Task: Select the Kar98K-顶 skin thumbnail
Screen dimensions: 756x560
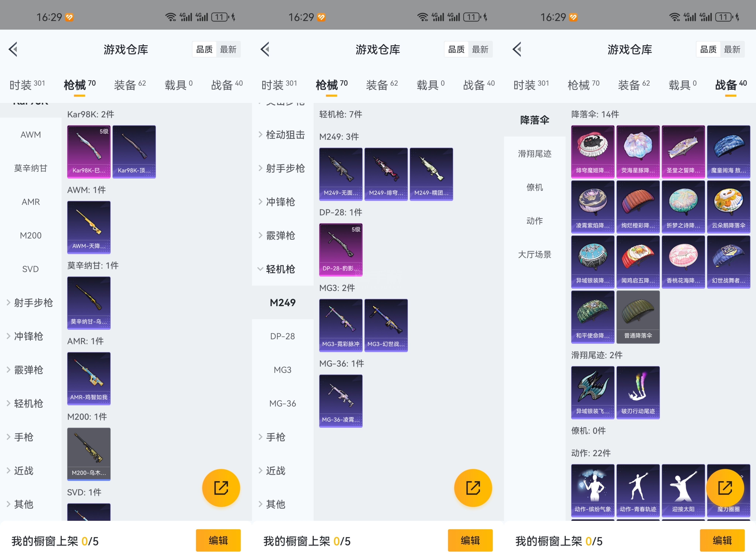Action: pyautogui.click(x=134, y=152)
